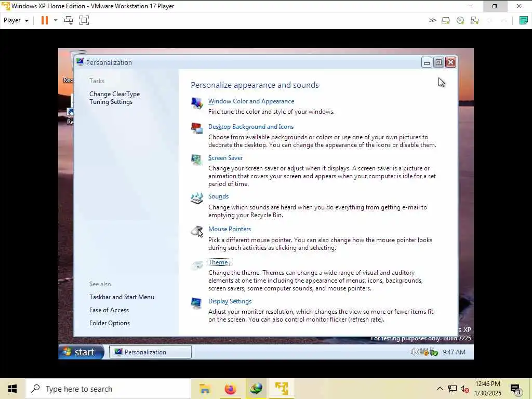
Task: Open Firefox from host taskbar
Action: click(x=230, y=389)
